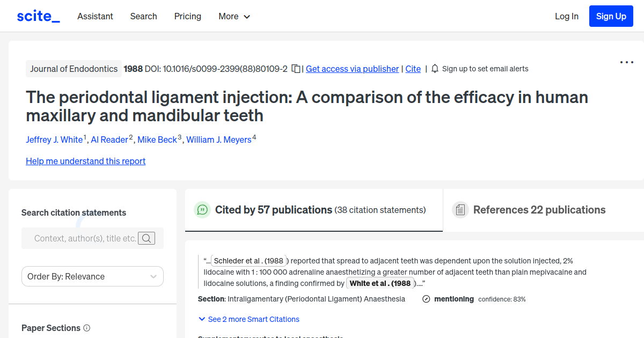This screenshot has height=338, width=644.
Task: Click the references document icon
Action: [x=460, y=209]
